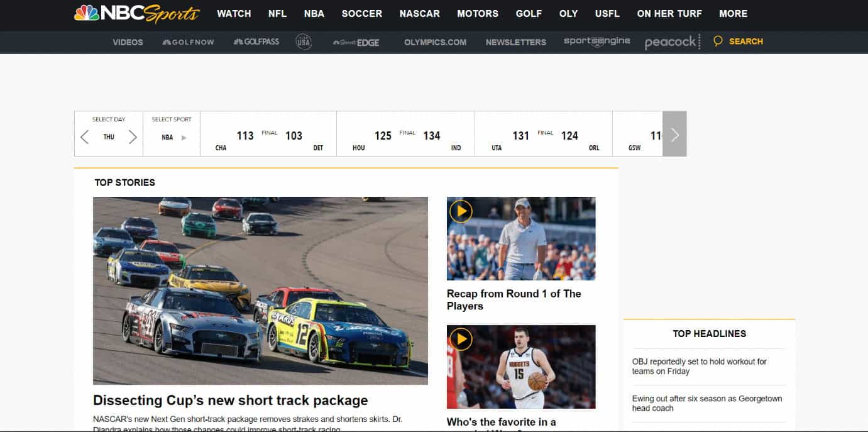Open the ON HER TURF tab
Screen dimensions: 868x432
[x=669, y=13]
